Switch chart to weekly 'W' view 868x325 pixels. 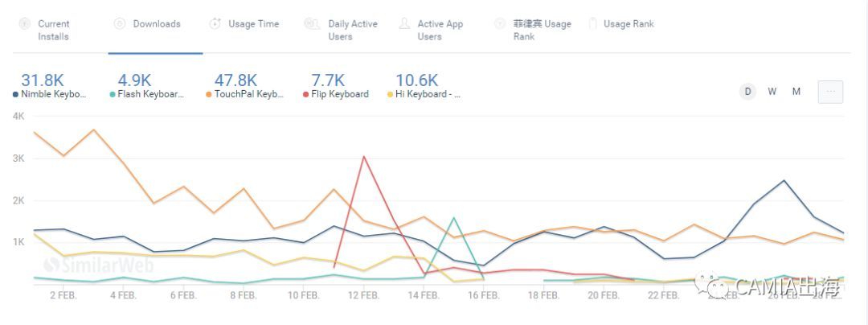point(772,92)
